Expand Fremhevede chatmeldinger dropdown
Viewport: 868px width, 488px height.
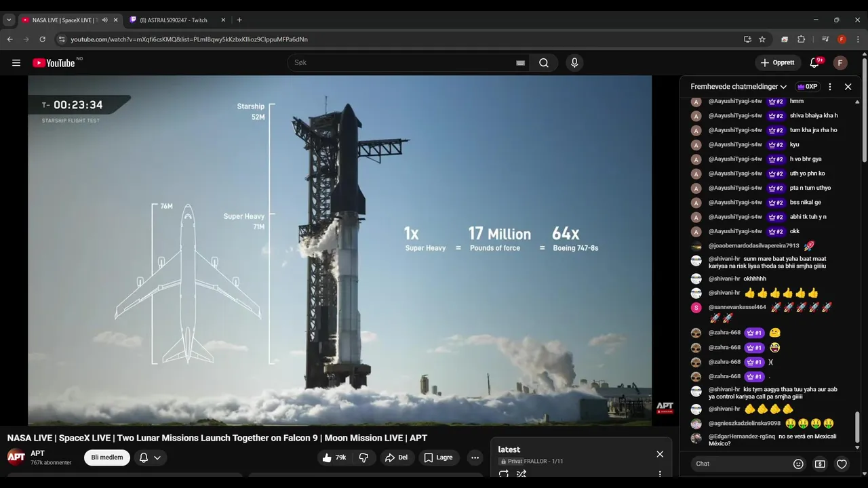[x=738, y=87]
